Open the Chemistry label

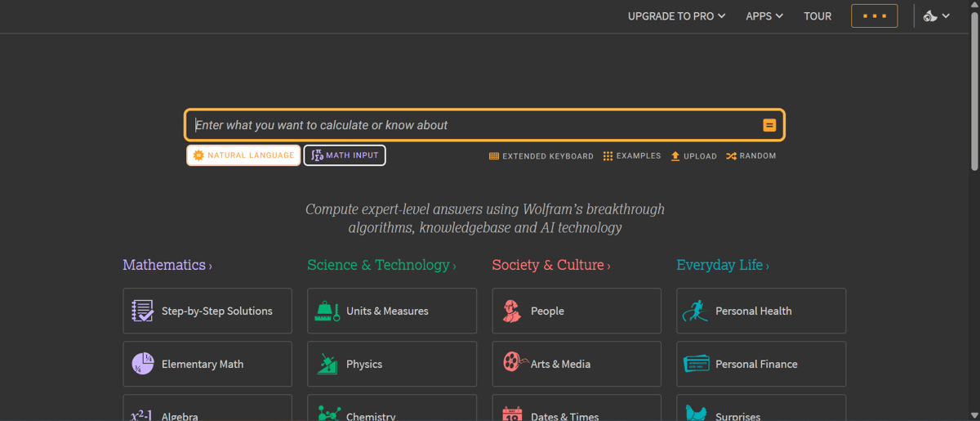pos(371,416)
